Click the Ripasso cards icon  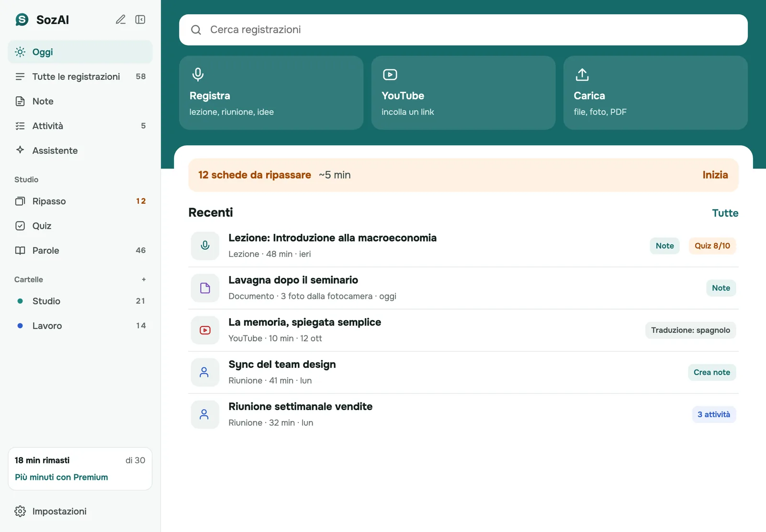click(x=20, y=201)
